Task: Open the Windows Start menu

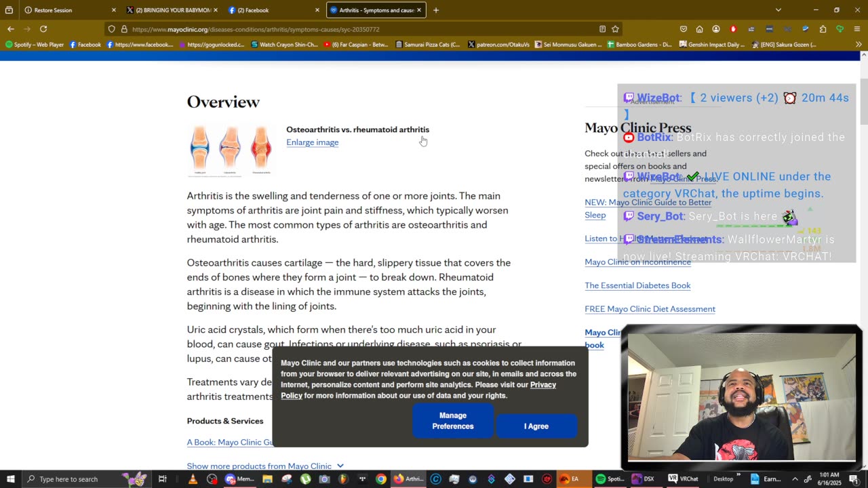Action: coord(11,479)
